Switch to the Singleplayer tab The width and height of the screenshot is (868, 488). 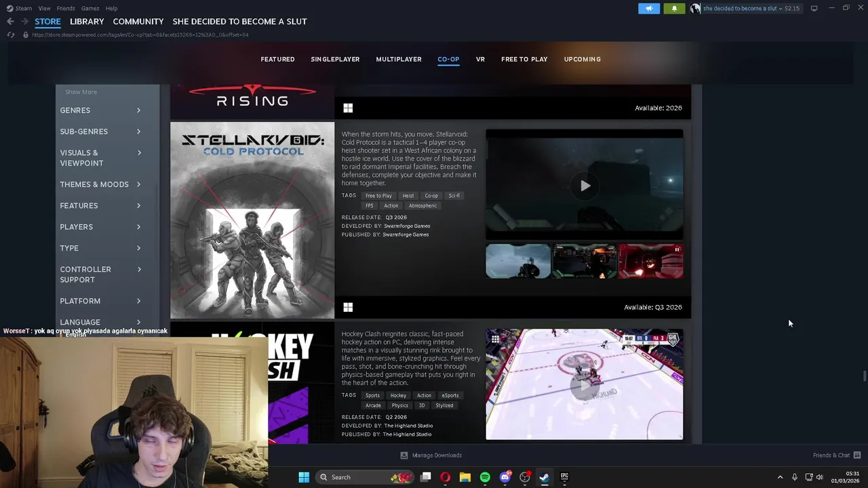pos(335,59)
